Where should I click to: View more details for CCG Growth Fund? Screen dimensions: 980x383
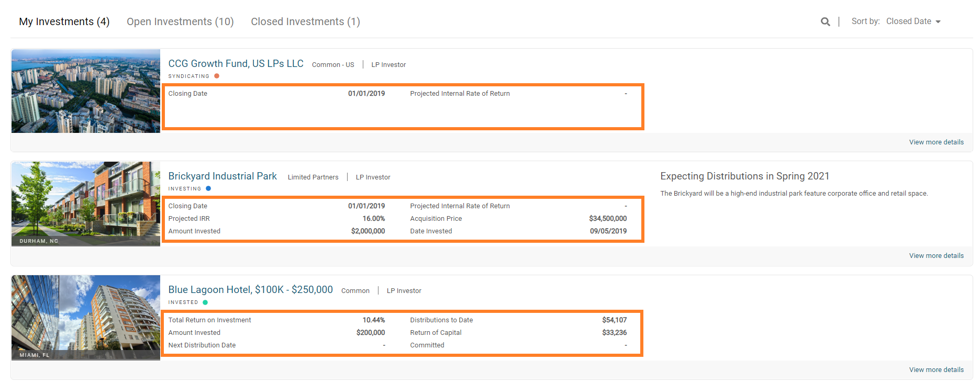click(936, 142)
